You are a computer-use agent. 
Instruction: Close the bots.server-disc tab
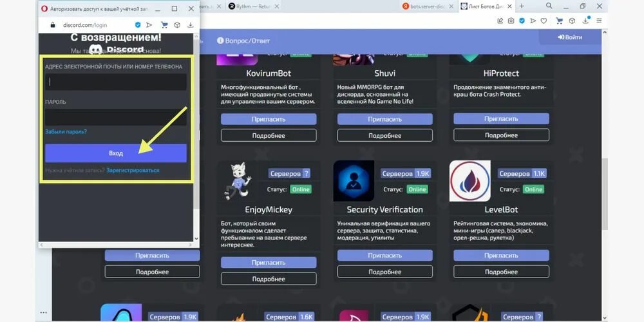pos(451,6)
